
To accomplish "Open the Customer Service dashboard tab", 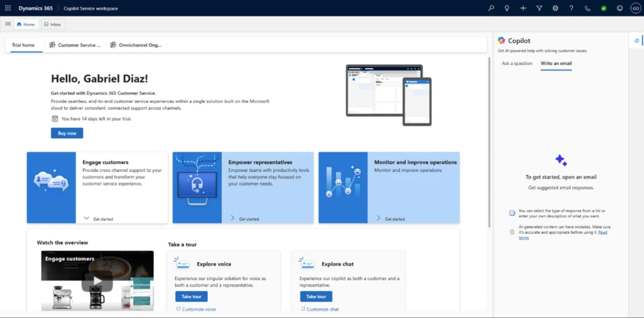I will pos(75,45).
